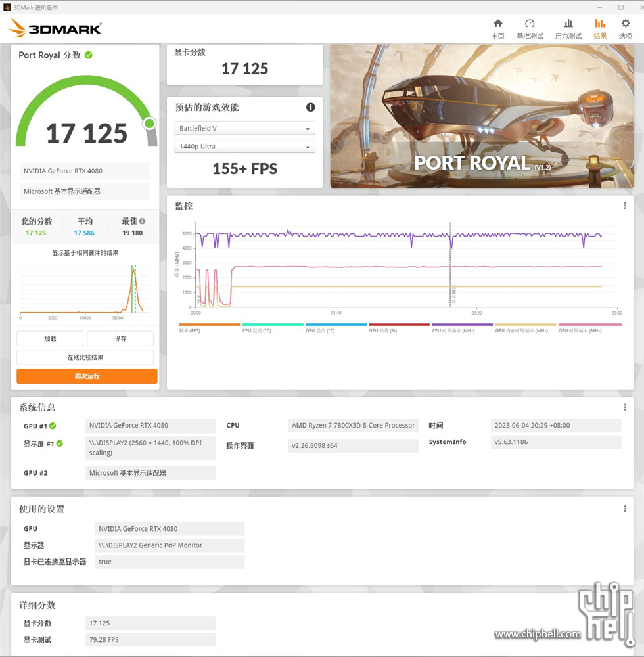Image resolution: width=644 pixels, height=657 pixels.
Task: Click the 155+ FPS estimate text
Action: (244, 169)
